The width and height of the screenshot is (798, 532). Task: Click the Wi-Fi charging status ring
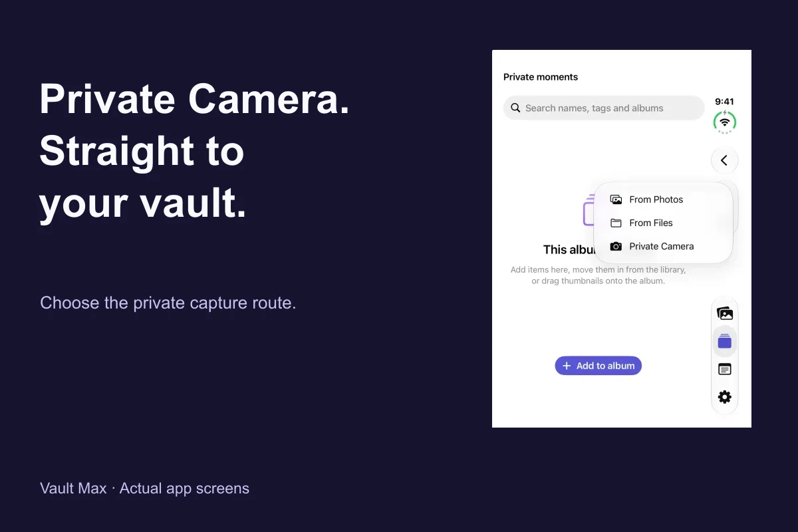725,122
